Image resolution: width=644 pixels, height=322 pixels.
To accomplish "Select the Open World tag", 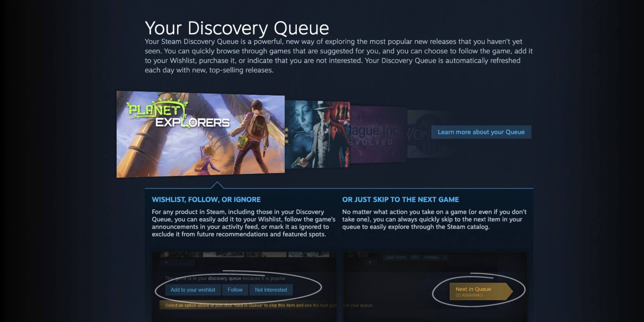I will (395, 257).
